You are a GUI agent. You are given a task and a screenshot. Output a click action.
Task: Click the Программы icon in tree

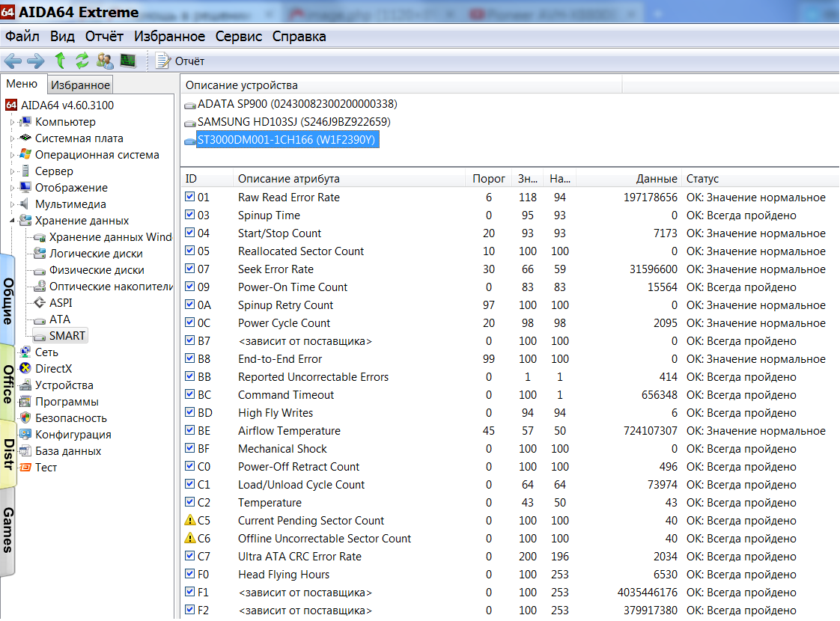click(x=25, y=402)
